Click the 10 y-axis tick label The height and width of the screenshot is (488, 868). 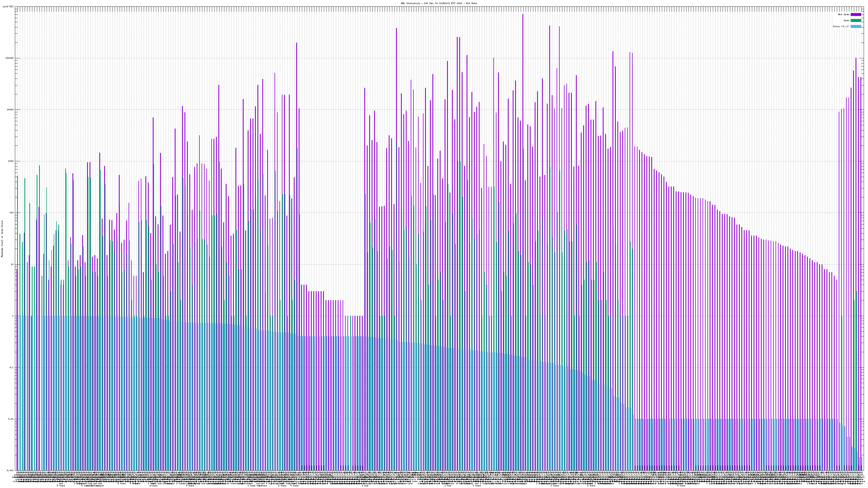(x=12, y=264)
